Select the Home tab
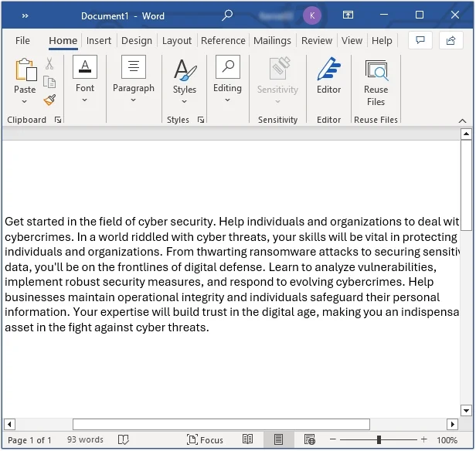This screenshot has height=451, width=476. point(63,40)
